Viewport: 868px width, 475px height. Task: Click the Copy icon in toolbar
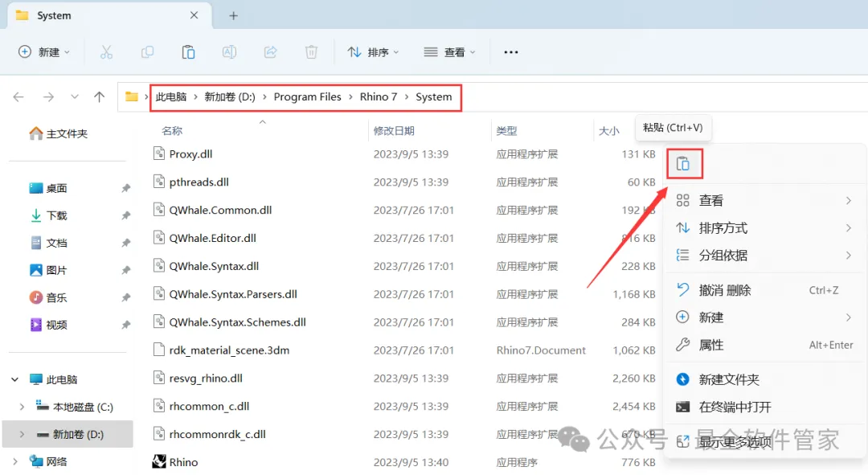[147, 52]
